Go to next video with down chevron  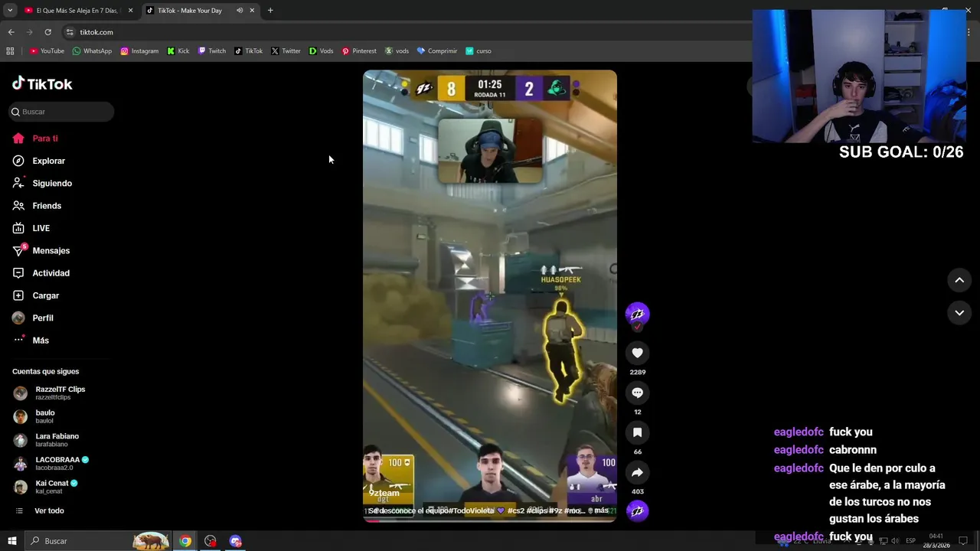959,313
